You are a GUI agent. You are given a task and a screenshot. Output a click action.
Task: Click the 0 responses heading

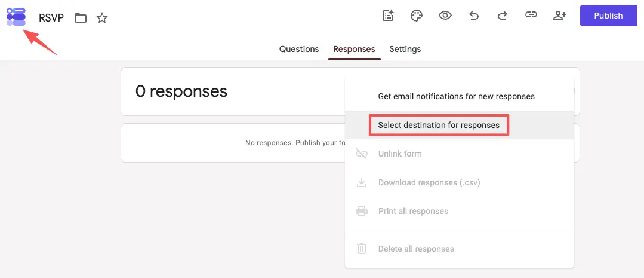[181, 91]
